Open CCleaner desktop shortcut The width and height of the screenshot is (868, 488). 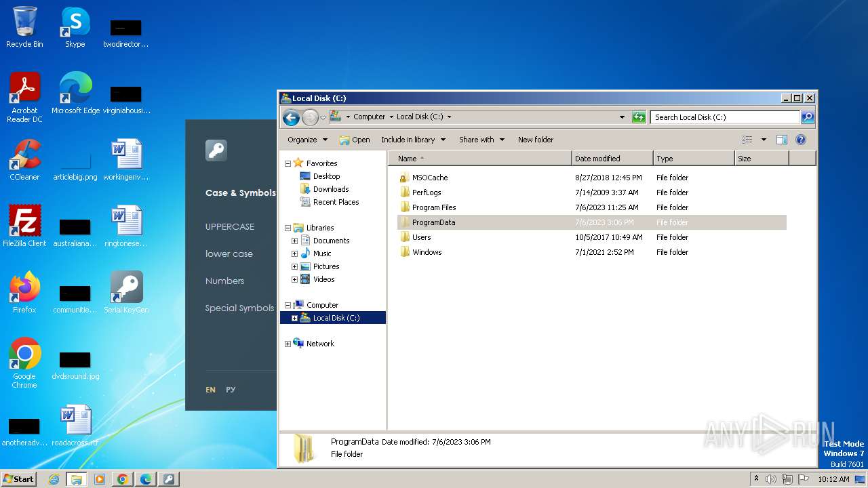pos(24,160)
